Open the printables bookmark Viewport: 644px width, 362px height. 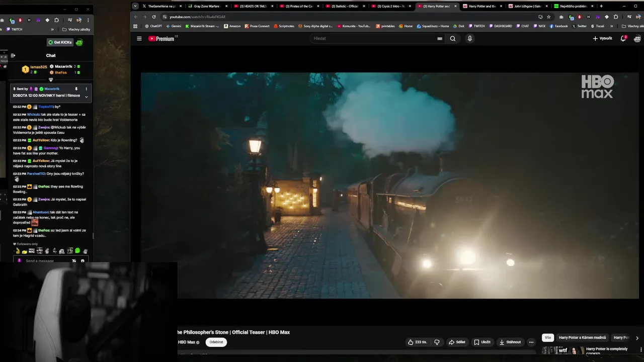(385, 26)
